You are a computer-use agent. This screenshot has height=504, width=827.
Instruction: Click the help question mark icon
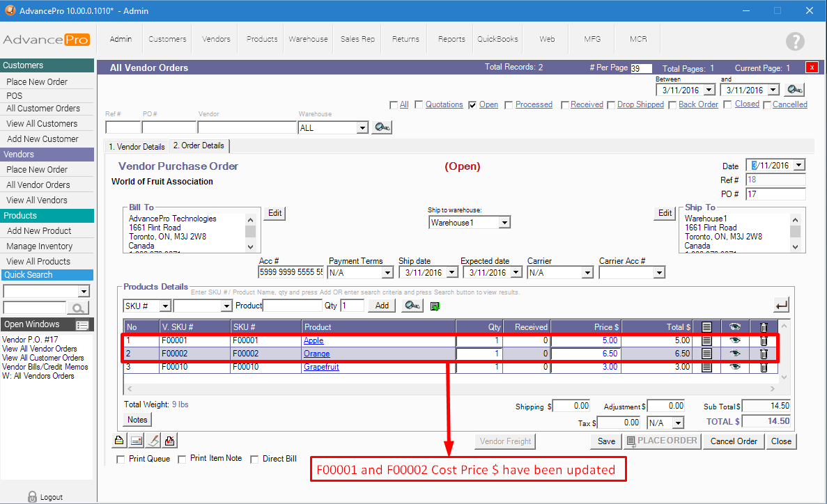(794, 41)
